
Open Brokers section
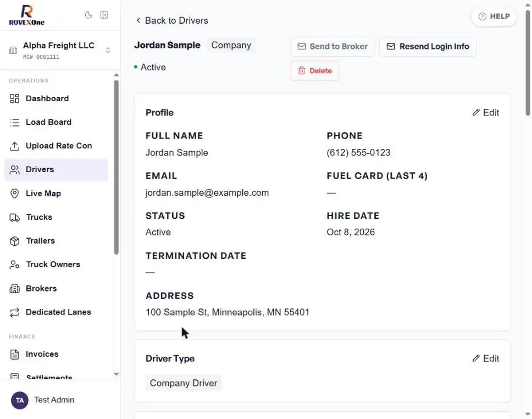click(x=56, y=289)
